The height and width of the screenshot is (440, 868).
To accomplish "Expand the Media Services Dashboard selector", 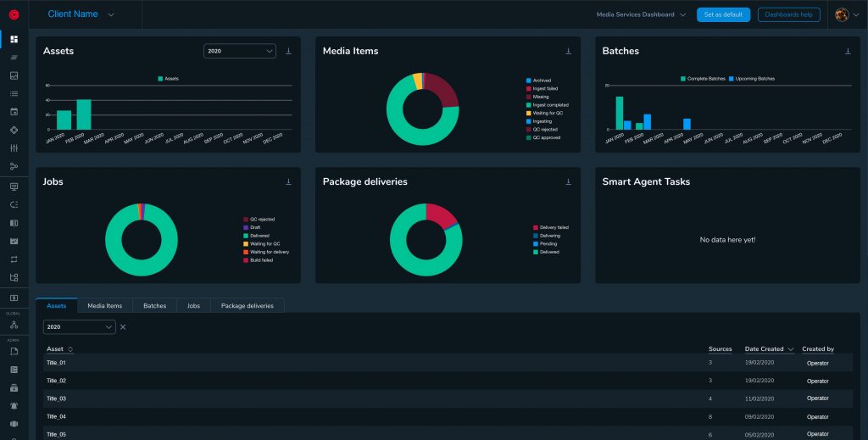I will [641, 14].
